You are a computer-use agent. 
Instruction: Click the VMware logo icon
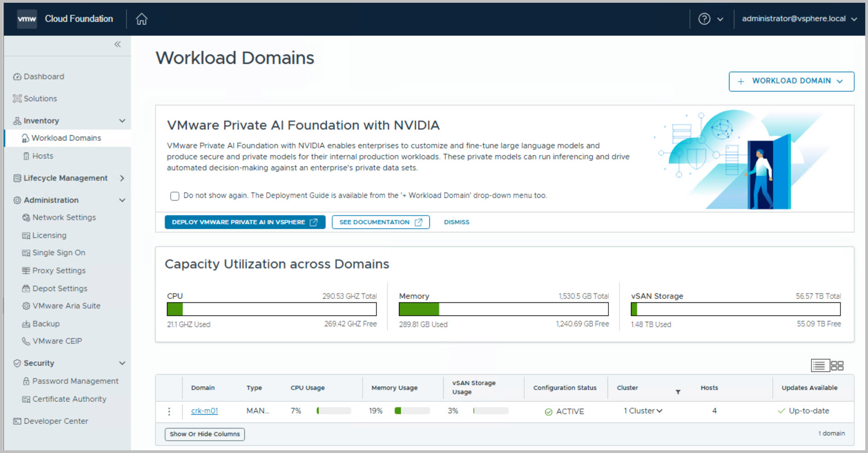point(27,19)
